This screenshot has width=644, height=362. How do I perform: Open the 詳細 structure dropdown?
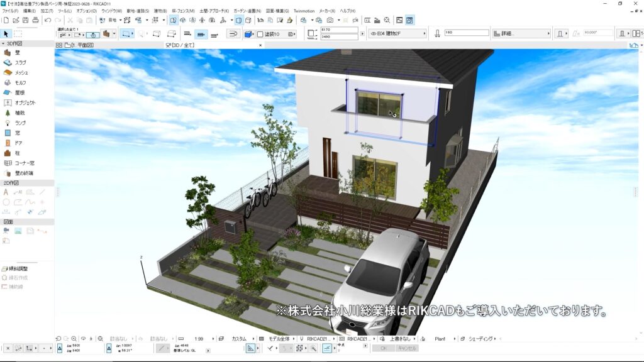click(x=521, y=34)
